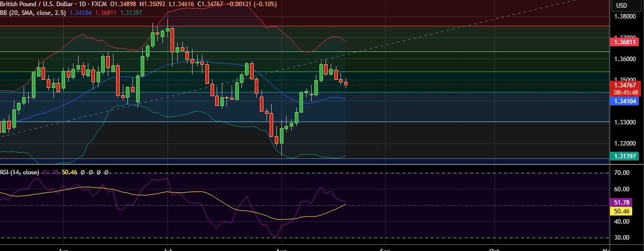Click the 1.33000 price axis mark
Viewport: 644px width, 251px height.
coord(624,123)
